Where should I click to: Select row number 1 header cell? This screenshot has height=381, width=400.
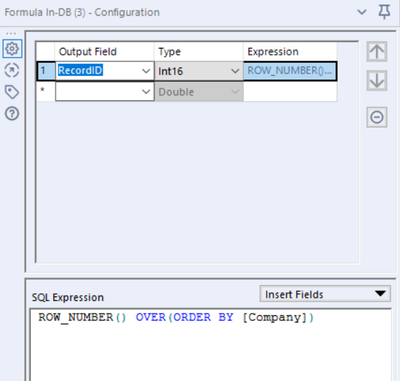[x=46, y=71]
